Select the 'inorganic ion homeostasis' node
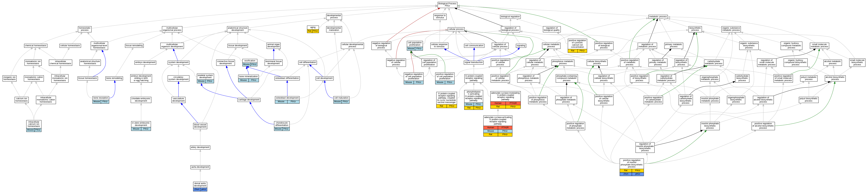The width and height of the screenshot is (868, 193). point(9,78)
